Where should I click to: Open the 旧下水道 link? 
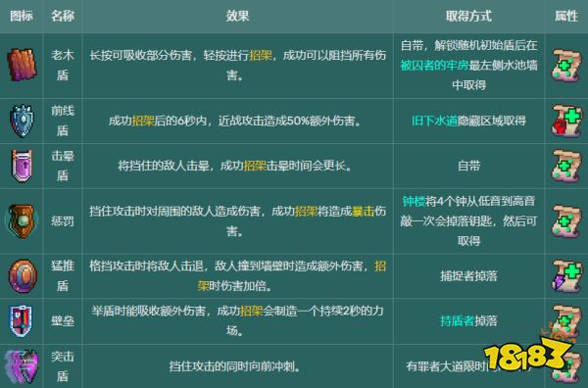coord(434,121)
